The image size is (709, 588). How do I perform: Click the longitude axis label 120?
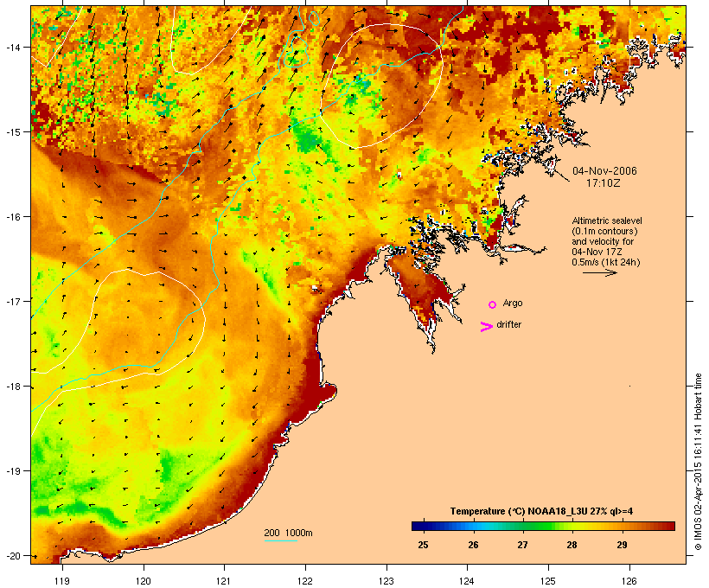tap(144, 581)
